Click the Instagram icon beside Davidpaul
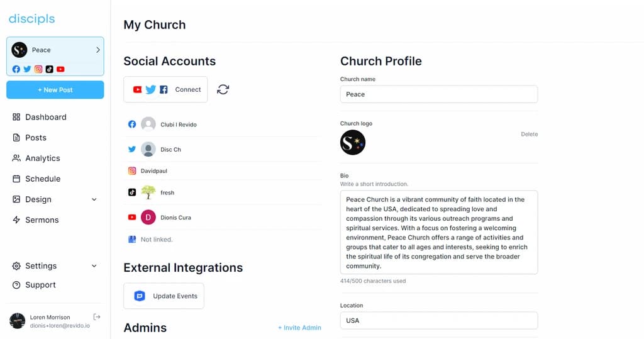Image resolution: width=644 pixels, height=339 pixels. pos(132,171)
